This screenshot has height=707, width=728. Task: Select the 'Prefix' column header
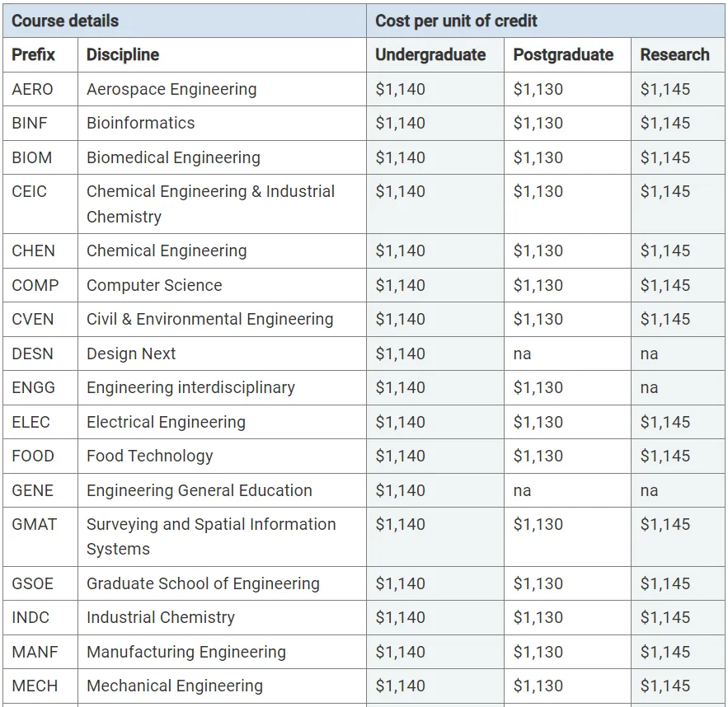34,55
